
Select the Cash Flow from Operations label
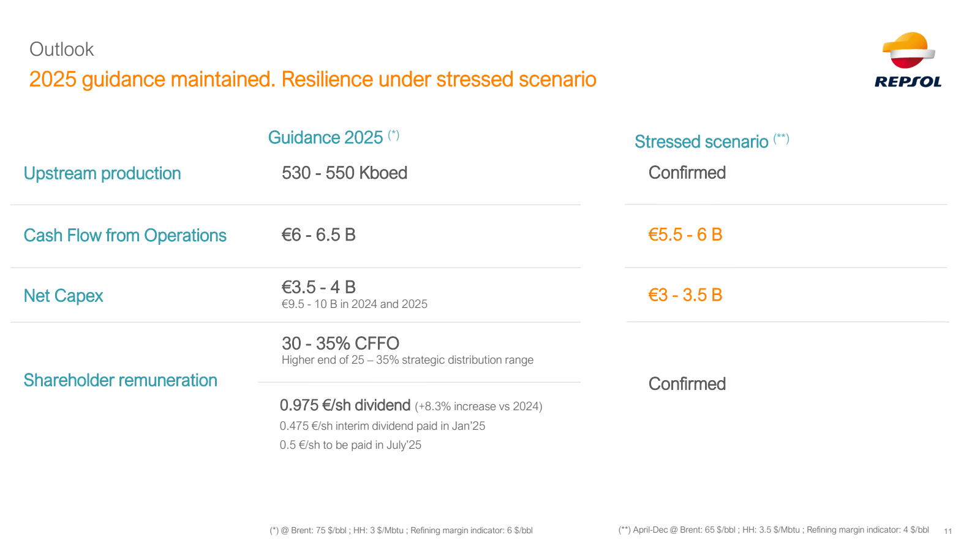pos(125,236)
